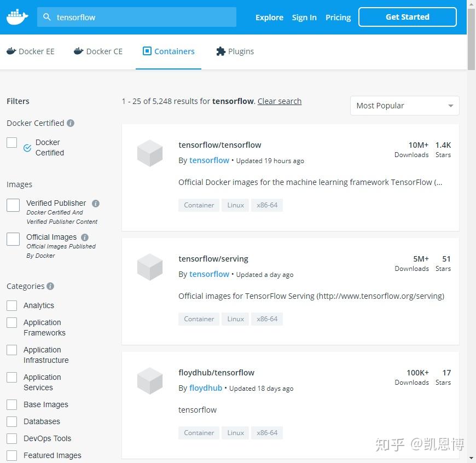Toggle the Databases category filter
Image resolution: width=476 pixels, height=463 pixels.
[x=11, y=421]
